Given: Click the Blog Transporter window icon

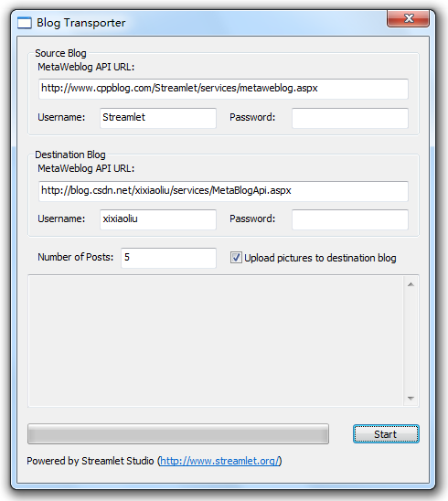Looking at the screenshot, I should (x=25, y=23).
